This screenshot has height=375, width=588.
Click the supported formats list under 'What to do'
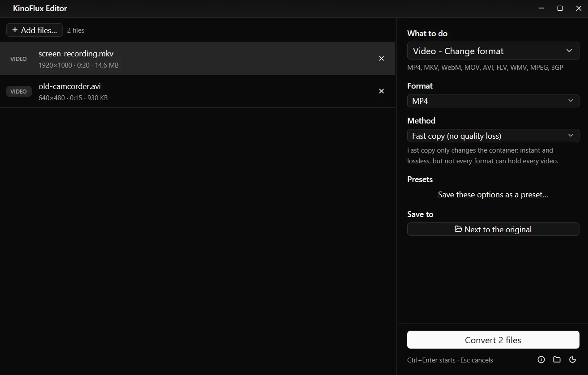tap(485, 68)
